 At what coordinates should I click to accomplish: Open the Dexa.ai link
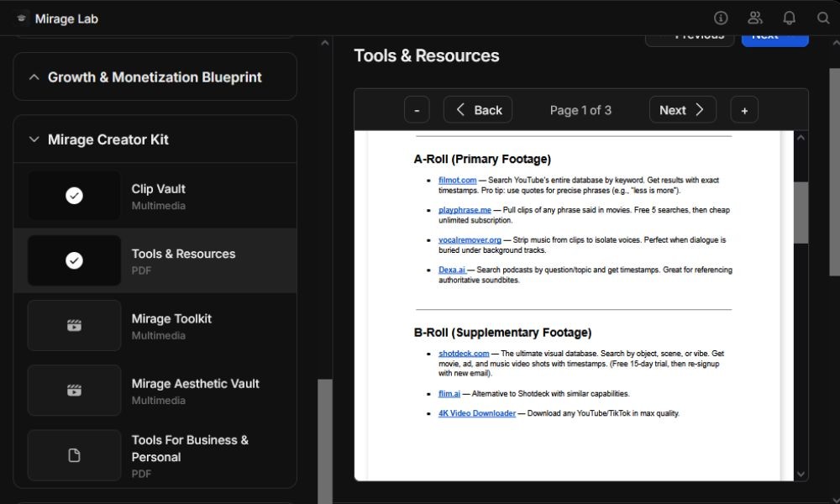coord(452,270)
